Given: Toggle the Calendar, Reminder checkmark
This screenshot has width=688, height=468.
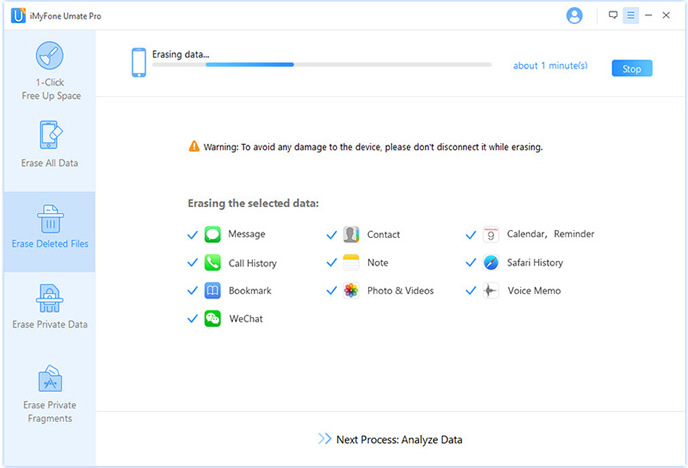Looking at the screenshot, I should [x=471, y=235].
